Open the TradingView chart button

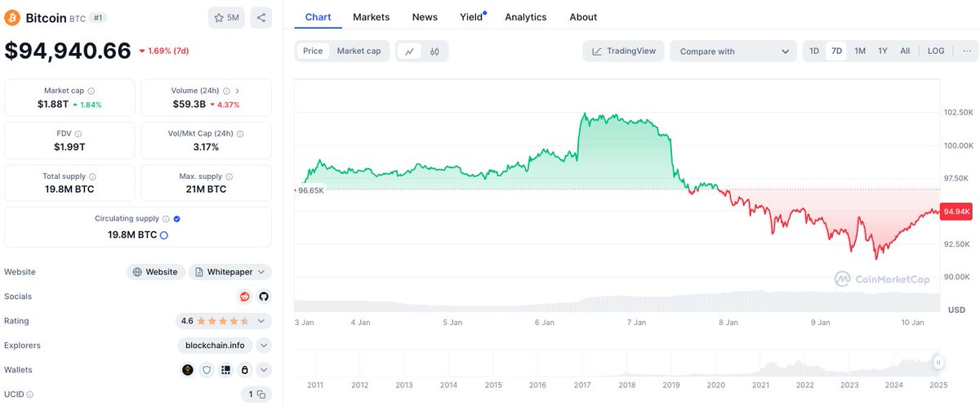[x=624, y=51]
